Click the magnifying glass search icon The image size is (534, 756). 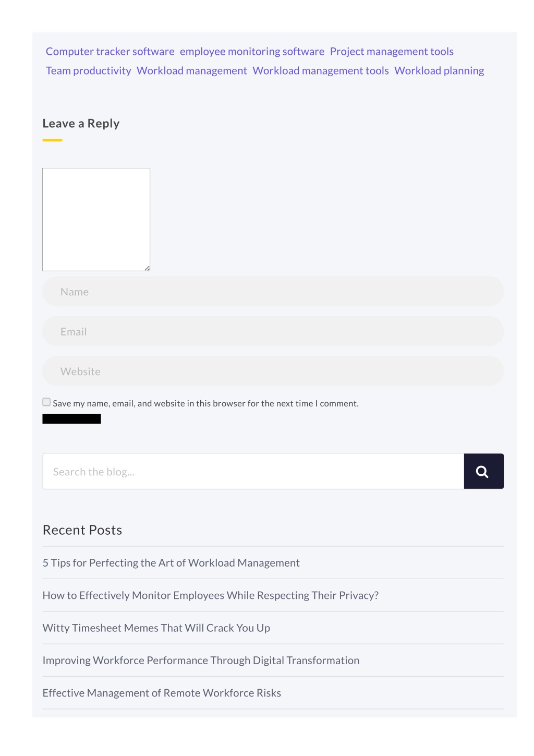click(x=483, y=472)
